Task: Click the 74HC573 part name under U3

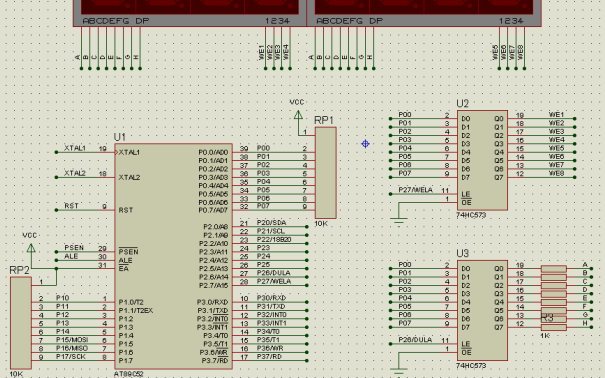Action: click(x=471, y=365)
